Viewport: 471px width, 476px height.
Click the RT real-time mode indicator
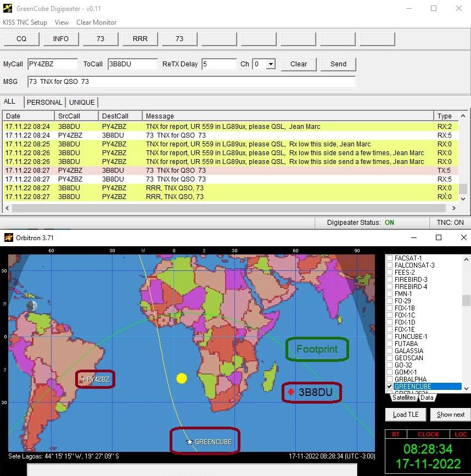point(395,434)
